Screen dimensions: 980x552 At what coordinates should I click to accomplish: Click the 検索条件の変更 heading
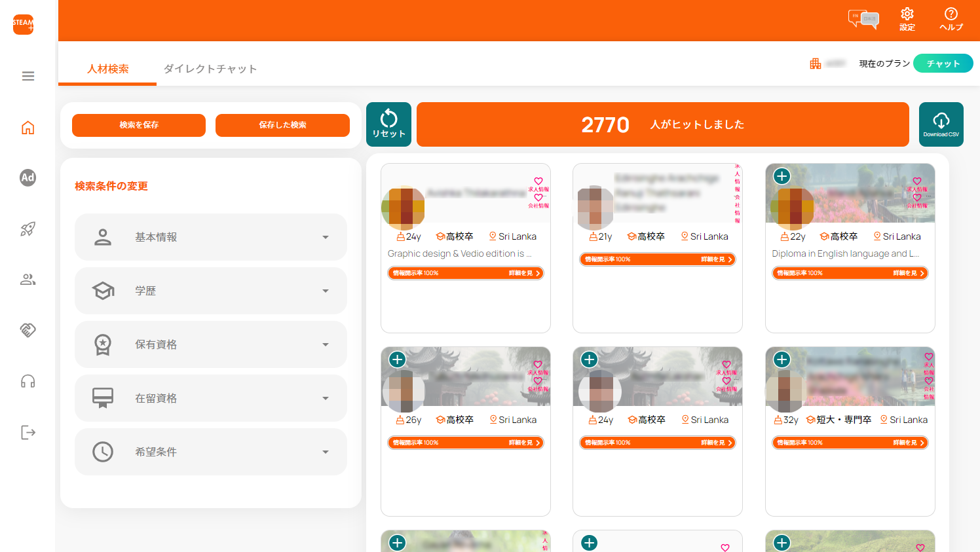(x=111, y=186)
